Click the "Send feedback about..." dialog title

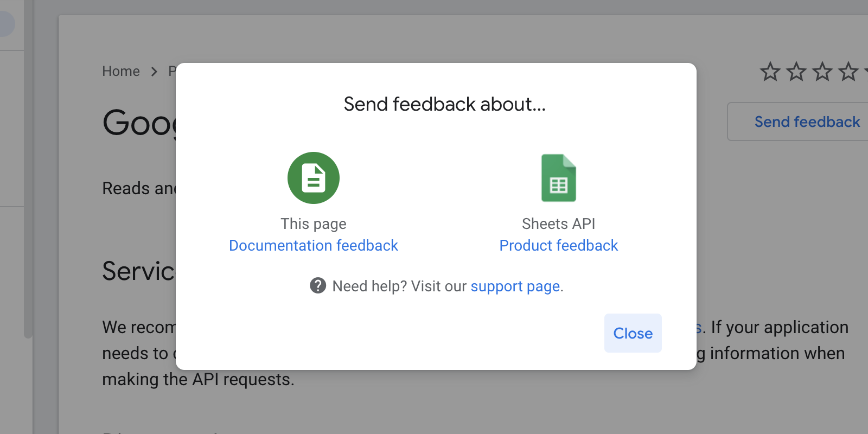pyautogui.click(x=445, y=104)
